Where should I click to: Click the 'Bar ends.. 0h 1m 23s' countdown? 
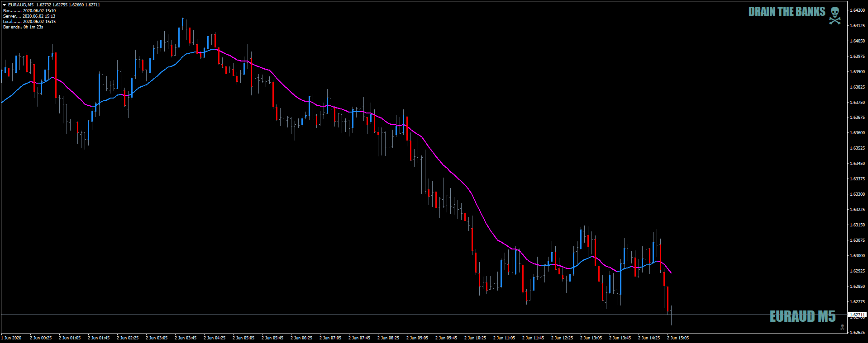pyautogui.click(x=23, y=27)
